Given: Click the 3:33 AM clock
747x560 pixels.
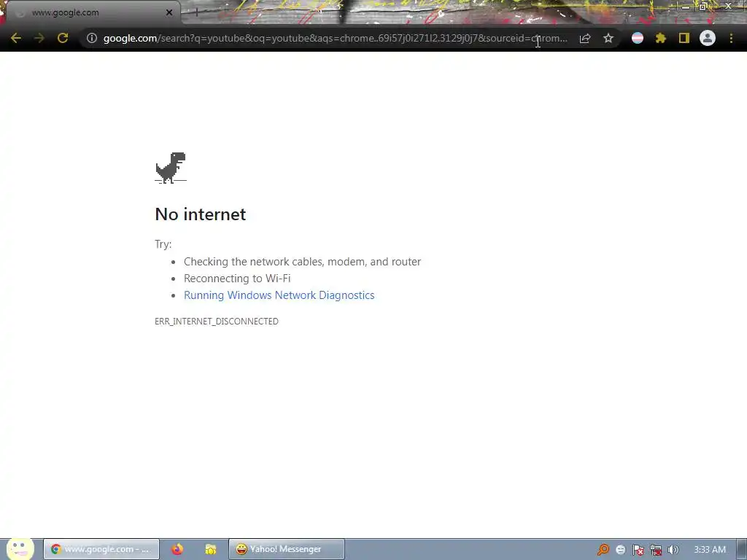Looking at the screenshot, I should 710,550.
